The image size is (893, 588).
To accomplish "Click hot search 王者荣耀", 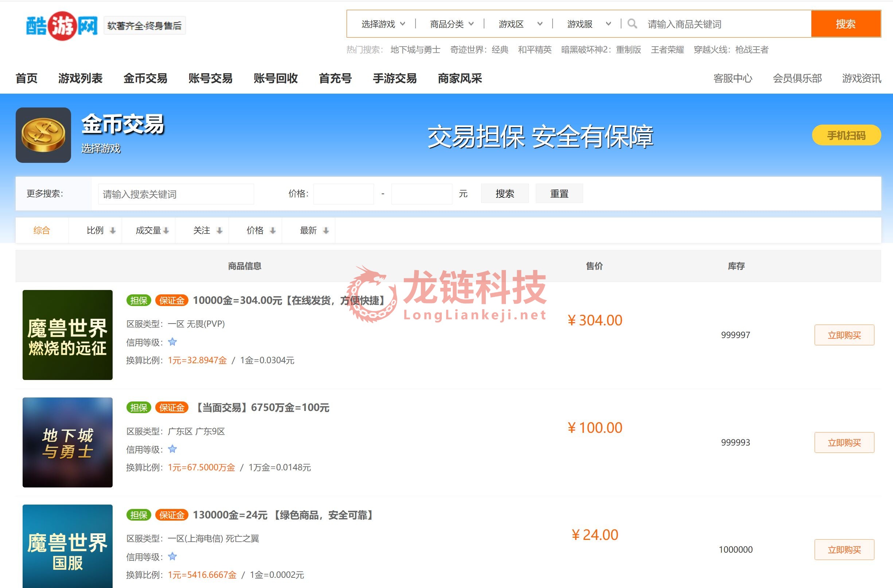I will (x=667, y=50).
